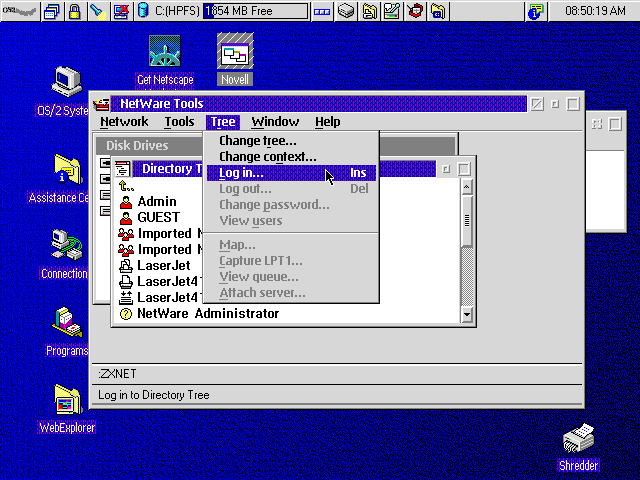The height and width of the screenshot is (480, 640).
Task: Minimize the Directory Tree child window
Action: (x=446, y=169)
